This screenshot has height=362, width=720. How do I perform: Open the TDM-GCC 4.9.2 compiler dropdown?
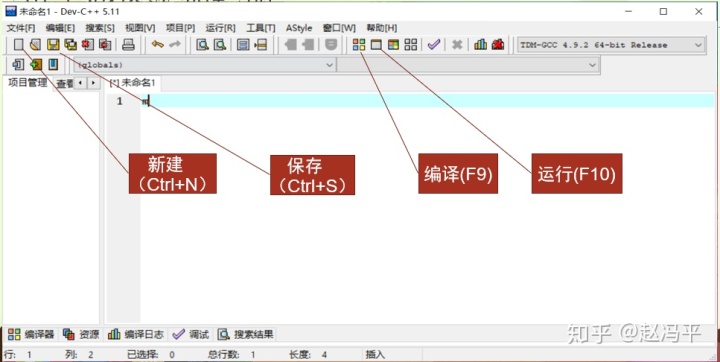tap(610, 45)
